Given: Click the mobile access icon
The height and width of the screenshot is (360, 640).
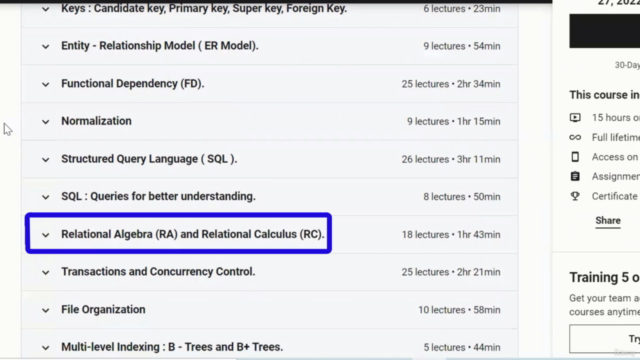Looking at the screenshot, I should click(575, 157).
